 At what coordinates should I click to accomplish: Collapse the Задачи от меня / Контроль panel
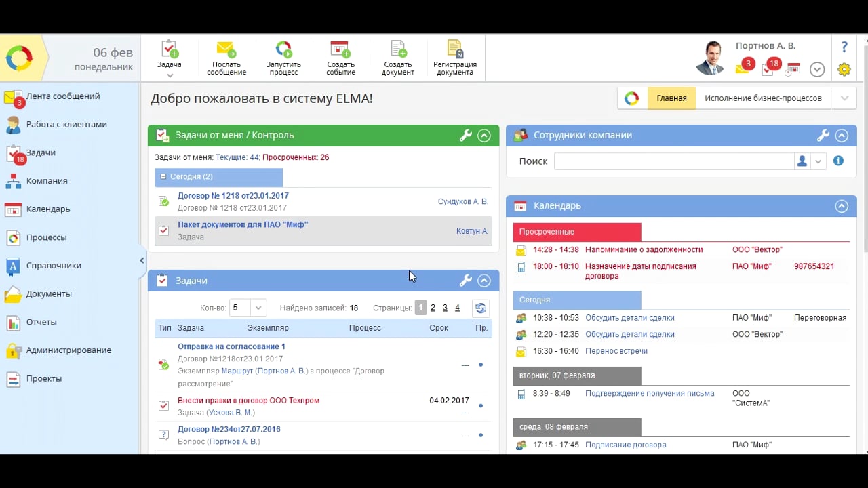tap(484, 136)
